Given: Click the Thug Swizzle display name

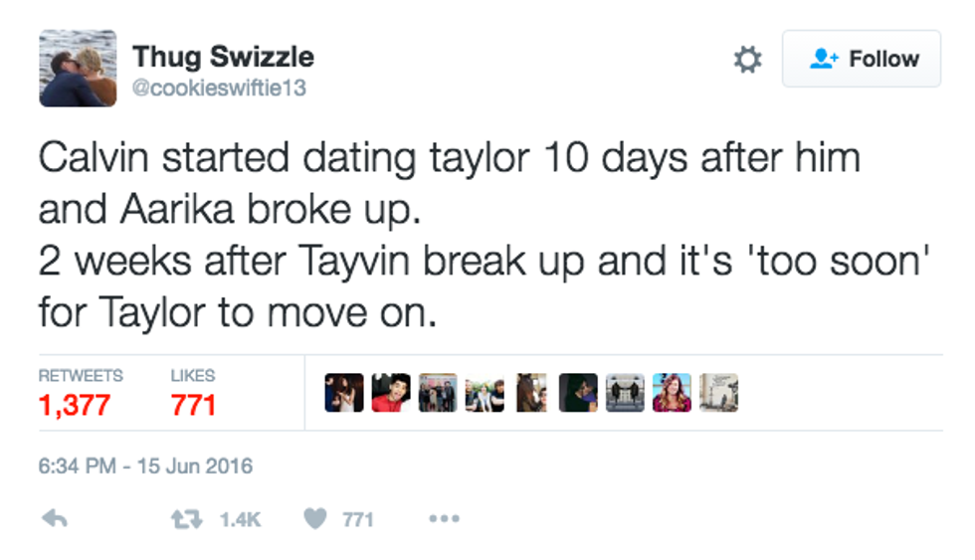Looking at the screenshot, I should point(223,56).
